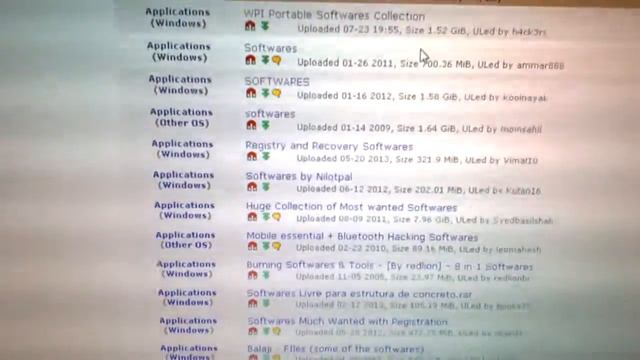Click Applications category beside WPI Portable Softwares

point(178,12)
